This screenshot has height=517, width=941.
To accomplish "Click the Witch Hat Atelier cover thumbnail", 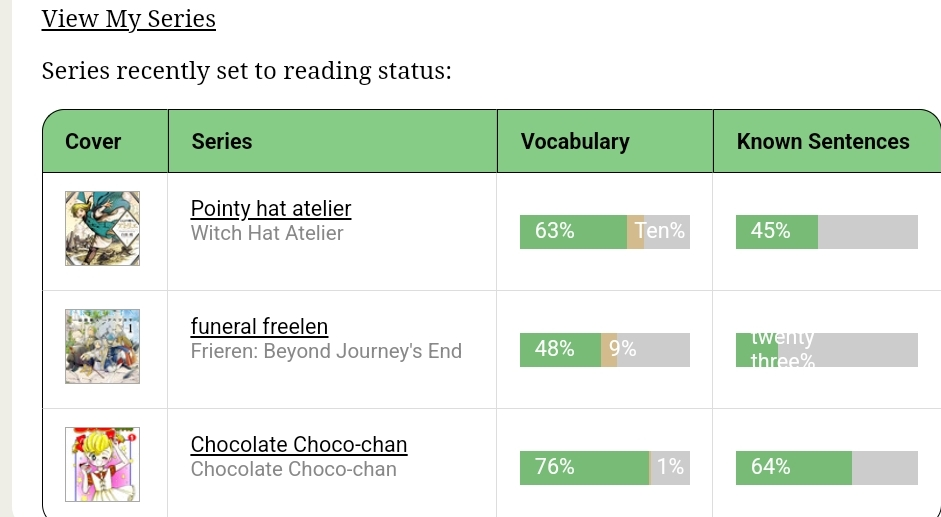I will (x=103, y=228).
